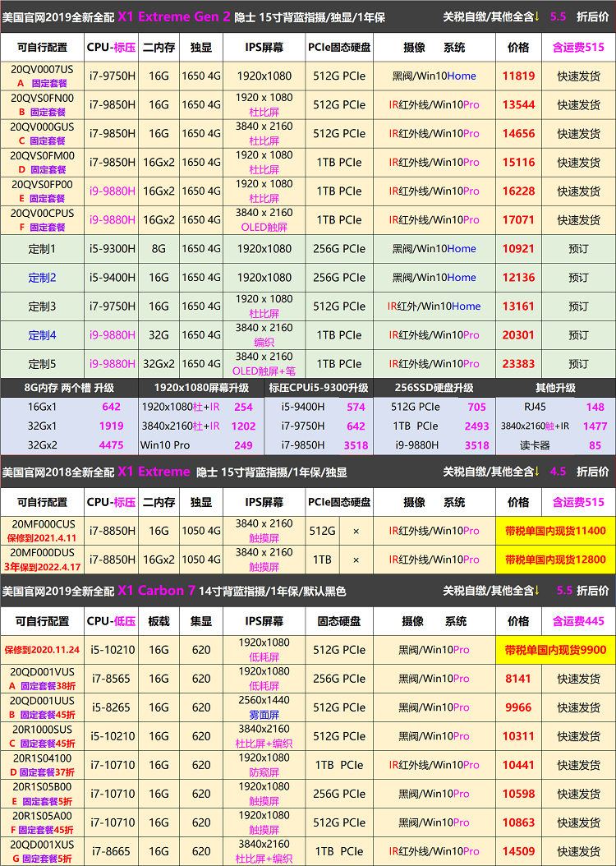Image resolution: width=616 pixels, height=866 pixels.
Task: Click the 32Gx2 memory upgrade price 4475
Action: (111, 445)
